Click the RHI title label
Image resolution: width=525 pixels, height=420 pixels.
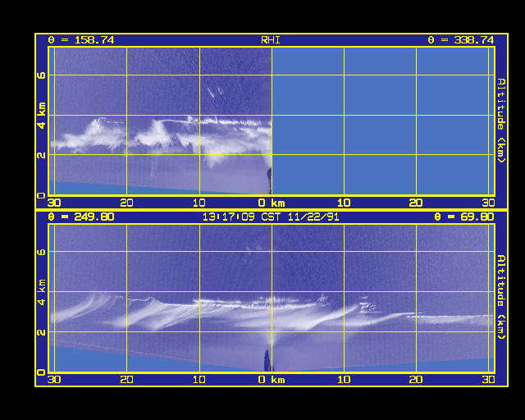(270, 40)
